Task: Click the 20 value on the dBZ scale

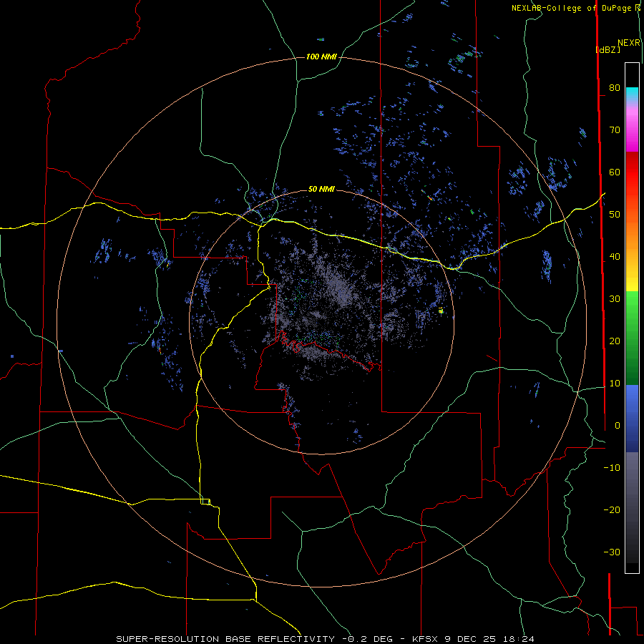Action: [x=615, y=341]
